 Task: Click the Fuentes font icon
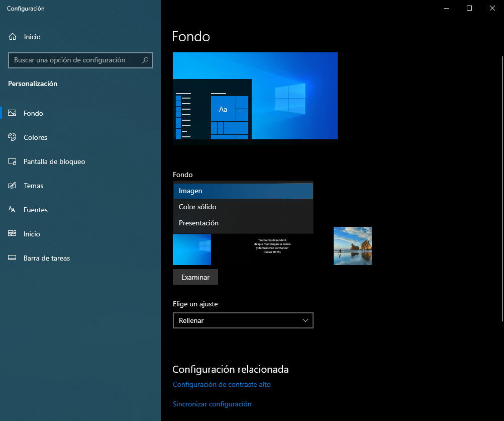13,210
